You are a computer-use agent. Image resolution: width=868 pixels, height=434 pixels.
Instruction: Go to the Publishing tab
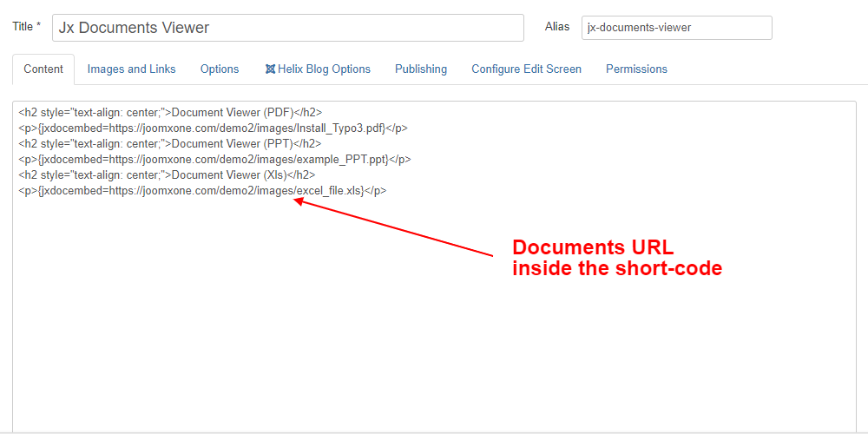click(421, 69)
